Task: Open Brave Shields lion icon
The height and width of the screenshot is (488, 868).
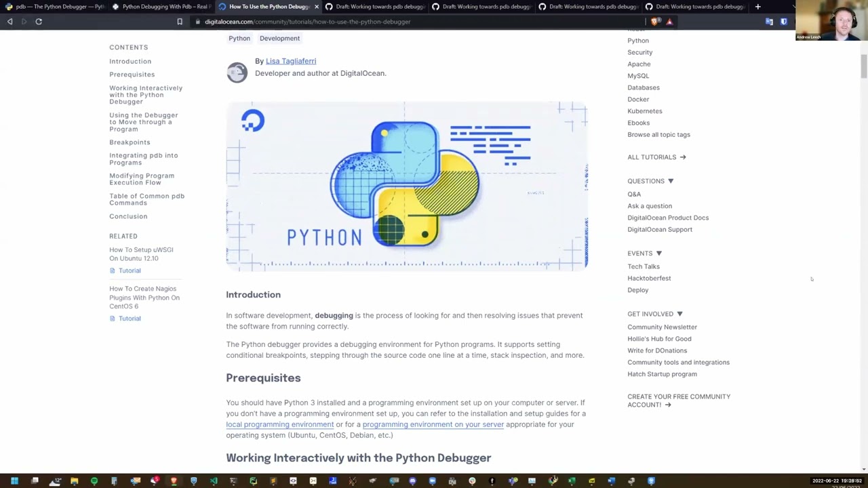Action: tap(654, 22)
